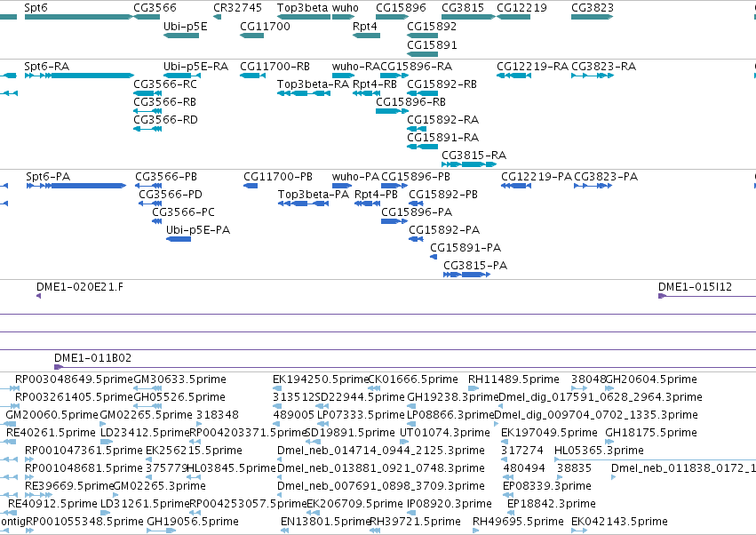This screenshot has height=535, width=756.
Task: Click the Rpt4 gene label
Action: tap(364, 26)
